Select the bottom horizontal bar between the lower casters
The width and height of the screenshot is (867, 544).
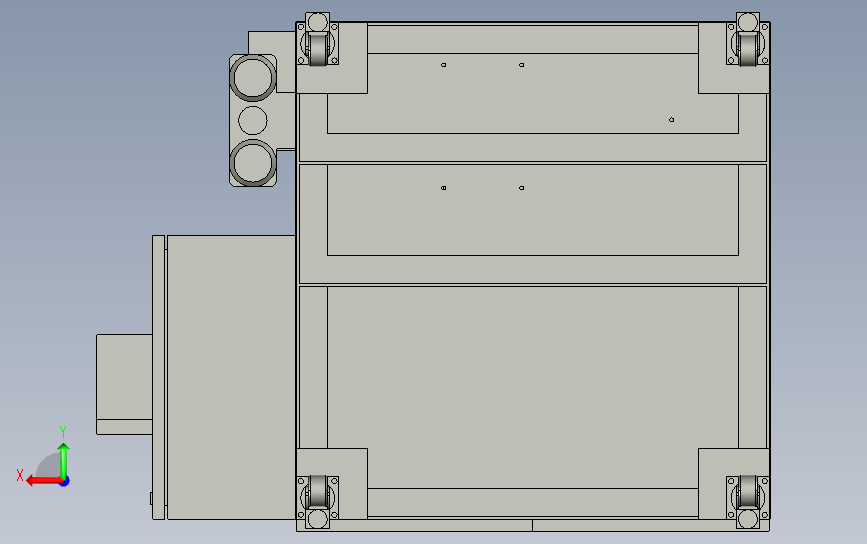pyautogui.click(x=532, y=503)
